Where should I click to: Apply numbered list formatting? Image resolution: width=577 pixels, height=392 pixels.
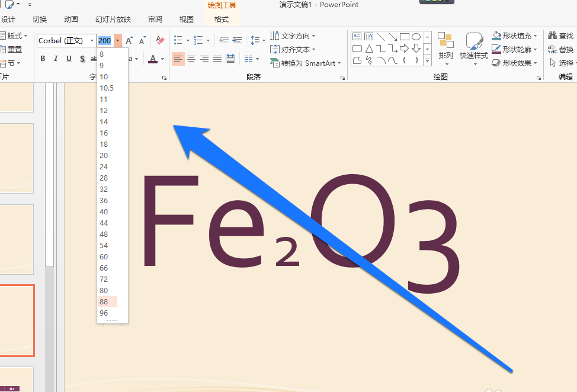click(198, 40)
